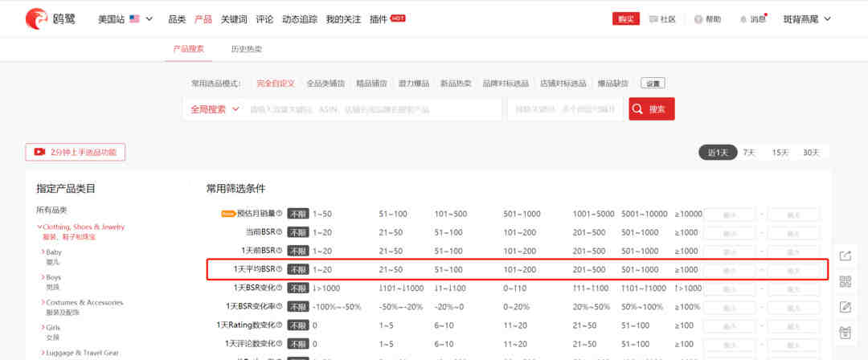This screenshot has width=868, height=360.
Task: Click the 消息 notification bell icon
Action: tap(743, 19)
